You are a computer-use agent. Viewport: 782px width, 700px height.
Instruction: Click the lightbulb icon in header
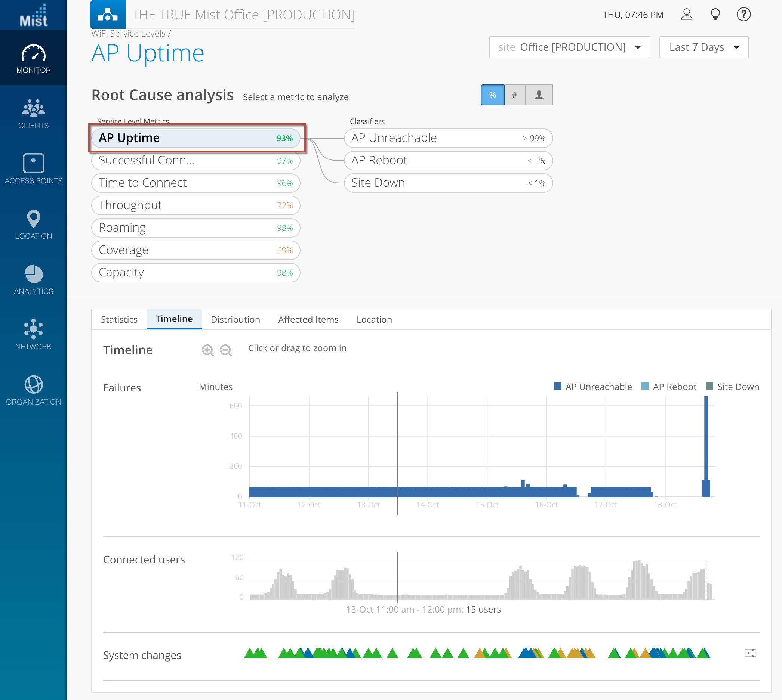715,15
